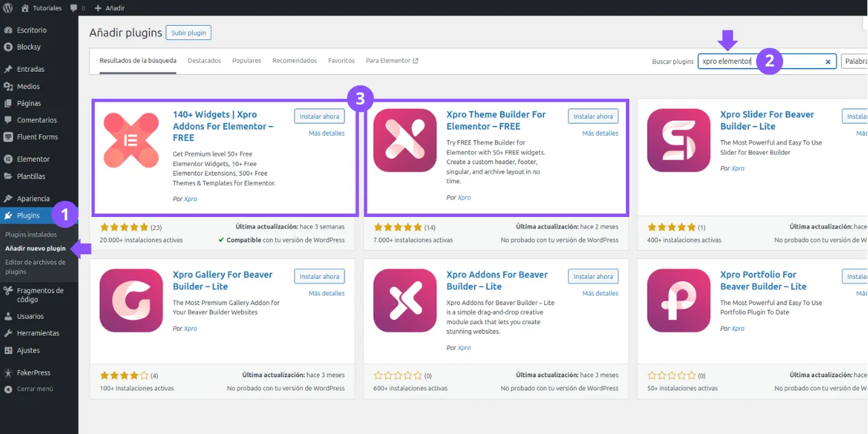868x434 pixels.
Task: View Más detalles for Xpro Theme Builder
Action: pos(600,133)
